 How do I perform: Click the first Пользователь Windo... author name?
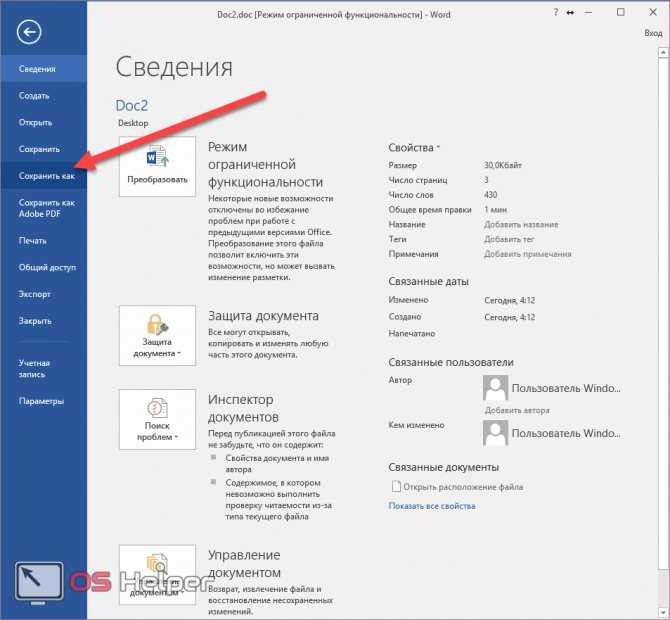[x=566, y=388]
